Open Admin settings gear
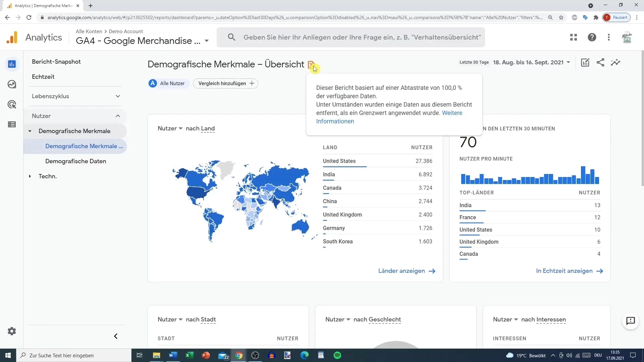644x362 pixels. 12,331
